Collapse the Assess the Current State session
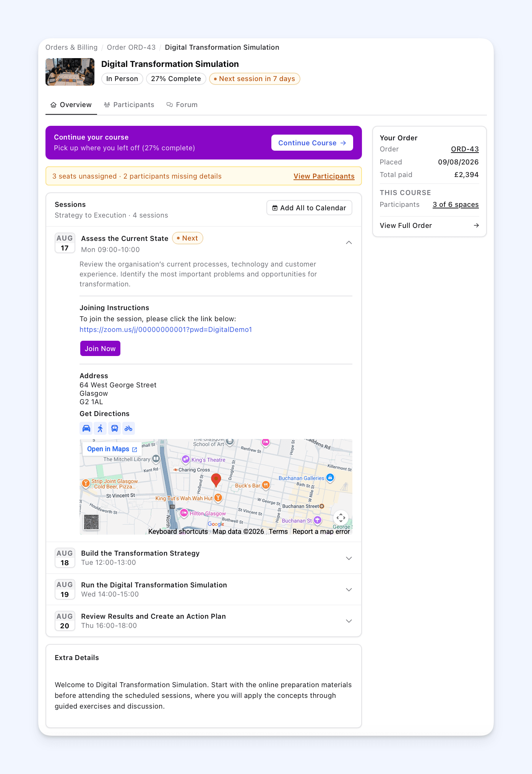Screen dimensions: 532x774 pos(349,242)
